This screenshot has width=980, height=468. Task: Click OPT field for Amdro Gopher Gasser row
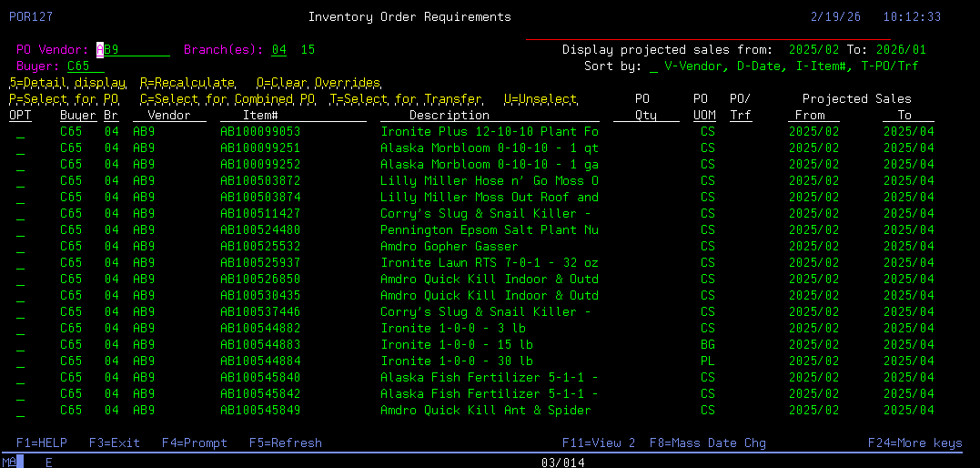coord(20,247)
